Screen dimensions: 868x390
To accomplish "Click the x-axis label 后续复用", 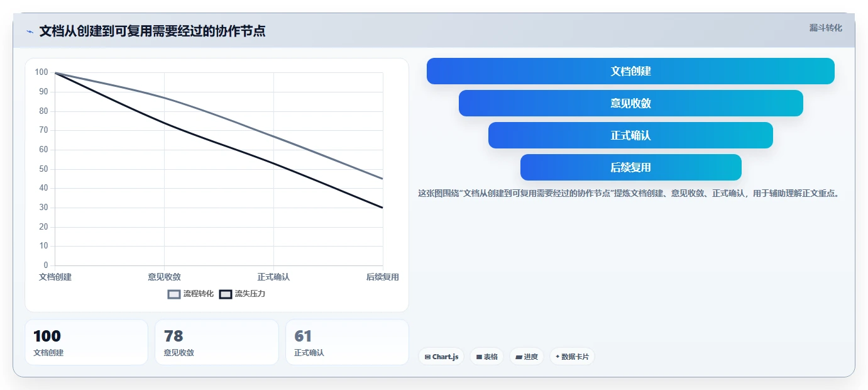I will pos(383,277).
